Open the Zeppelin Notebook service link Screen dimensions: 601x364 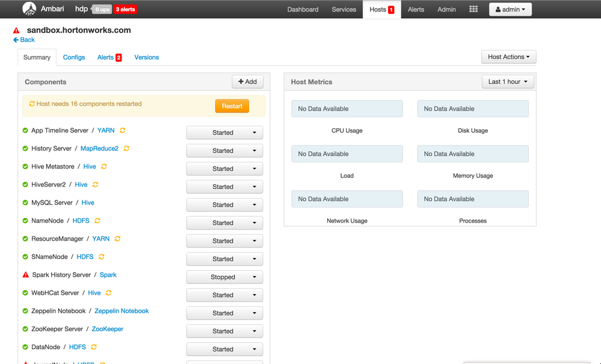coord(122,310)
